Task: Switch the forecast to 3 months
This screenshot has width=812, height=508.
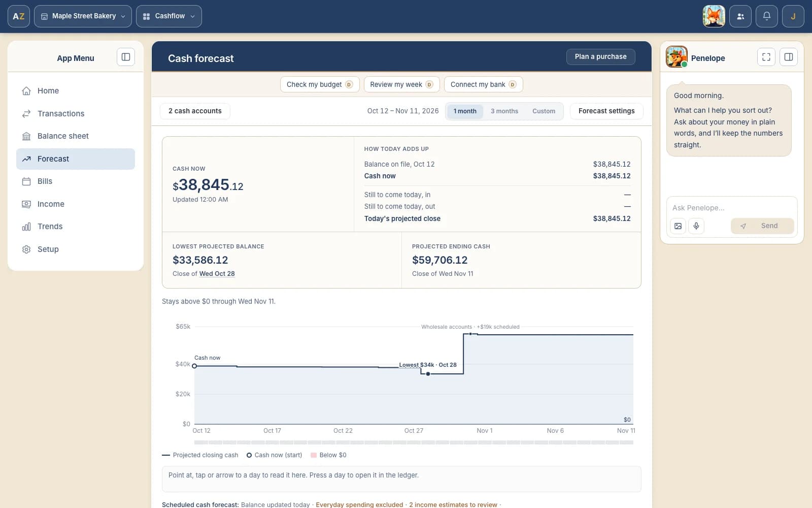Action: (x=504, y=111)
